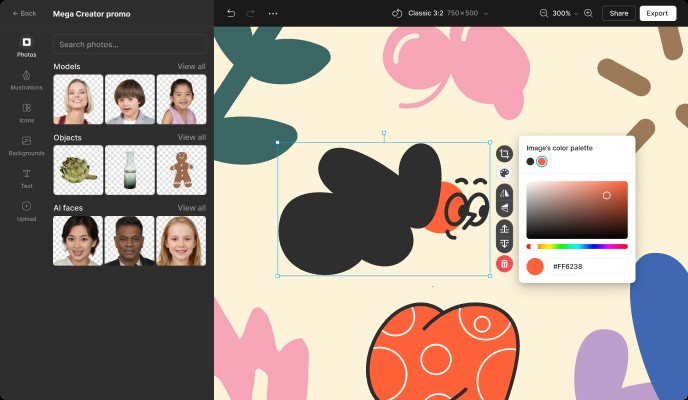Viewport: 688px width, 400px height.
Task: Open the color palette tool
Action: pyautogui.click(x=504, y=173)
